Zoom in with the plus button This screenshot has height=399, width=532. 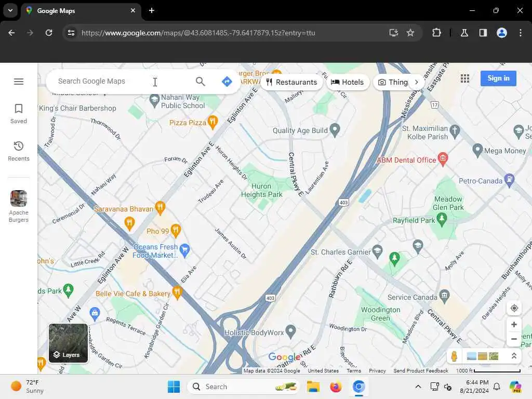514,324
